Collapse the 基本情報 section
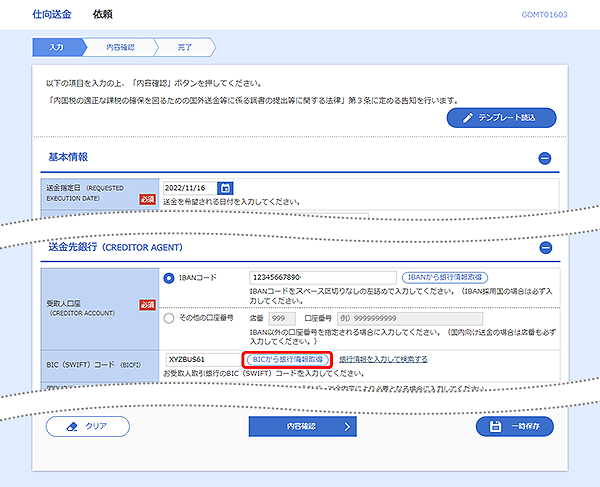The height and width of the screenshot is (487, 600). [x=545, y=158]
